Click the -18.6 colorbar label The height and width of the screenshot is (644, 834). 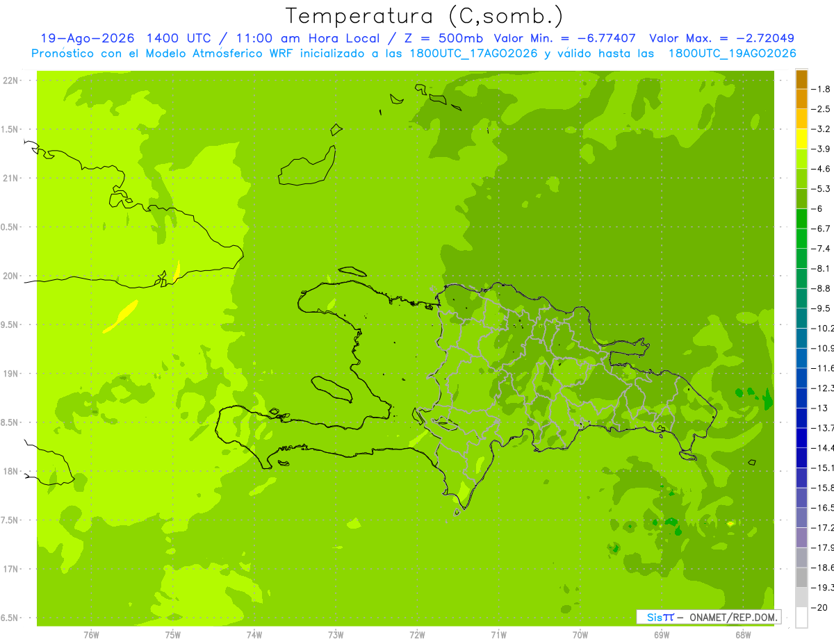(x=823, y=568)
